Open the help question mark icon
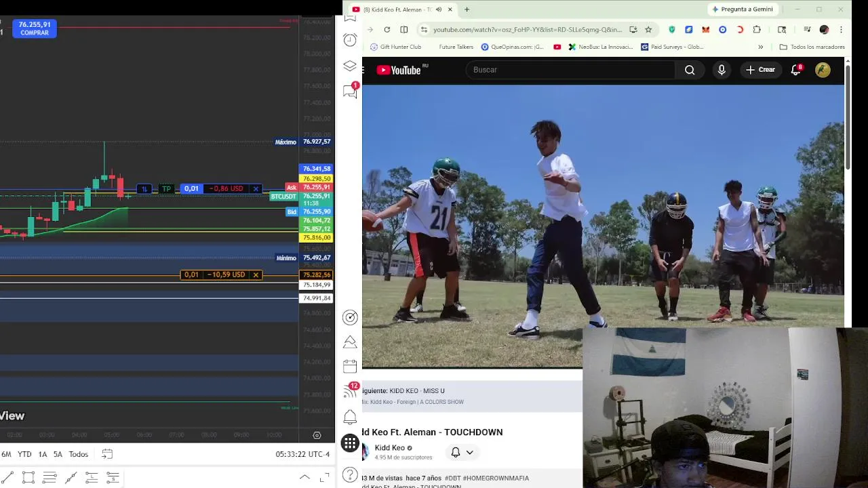868x488 pixels. (350, 474)
